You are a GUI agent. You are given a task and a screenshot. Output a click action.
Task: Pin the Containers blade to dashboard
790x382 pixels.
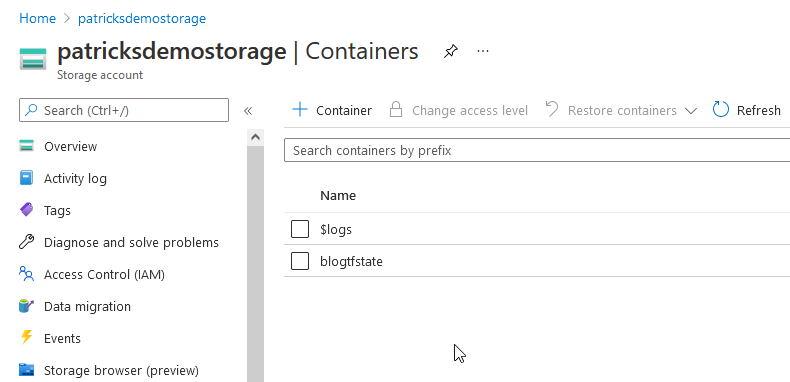(x=450, y=51)
